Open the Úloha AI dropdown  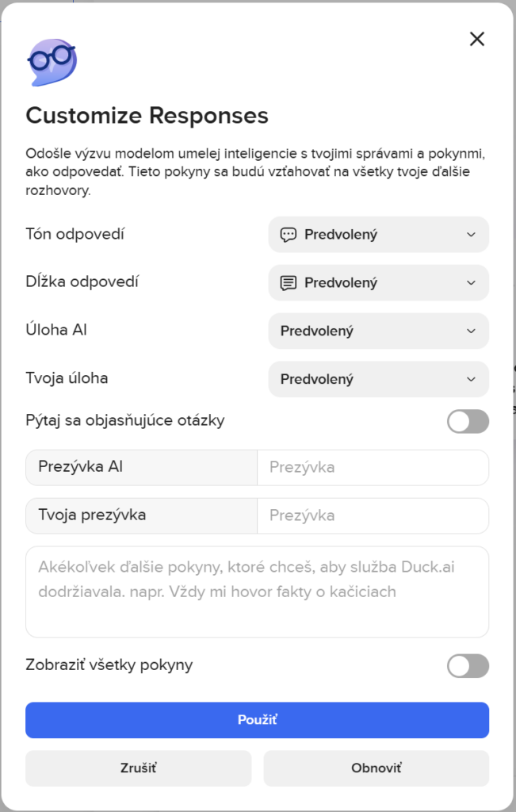(378, 331)
